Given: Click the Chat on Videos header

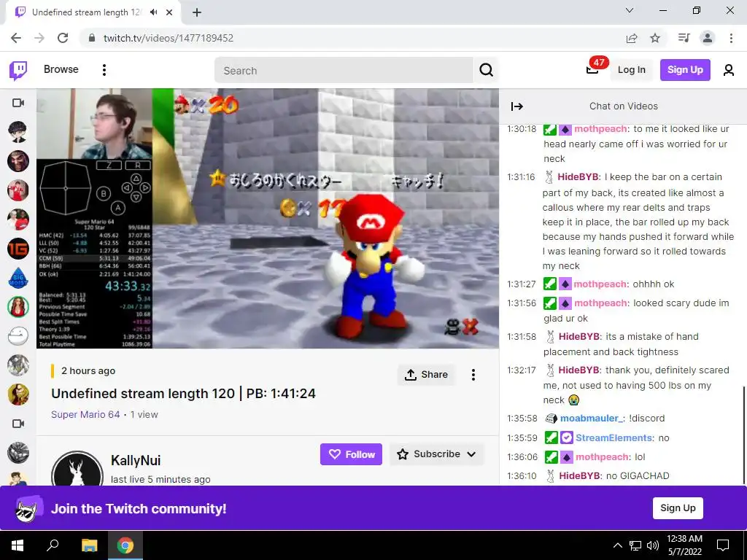Looking at the screenshot, I should (x=623, y=106).
